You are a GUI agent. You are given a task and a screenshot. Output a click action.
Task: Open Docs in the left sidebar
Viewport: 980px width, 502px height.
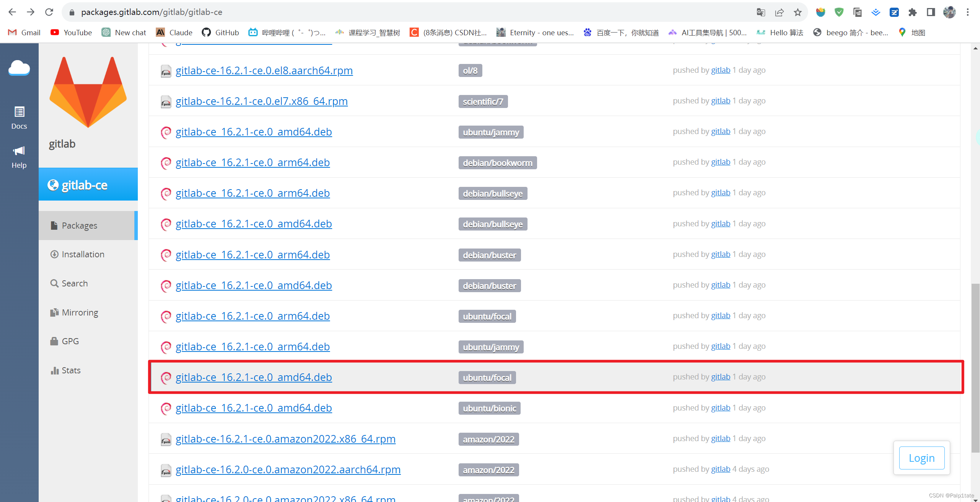pos(19,118)
